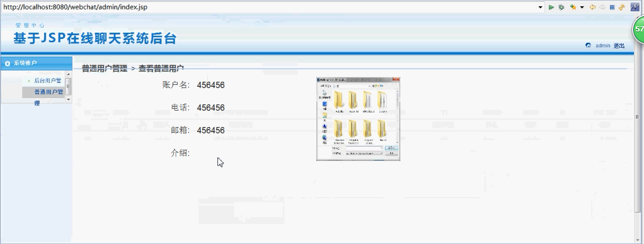The height and width of the screenshot is (244, 644).
Task: Click the file dialog thumbnail image
Action: pos(358,119)
